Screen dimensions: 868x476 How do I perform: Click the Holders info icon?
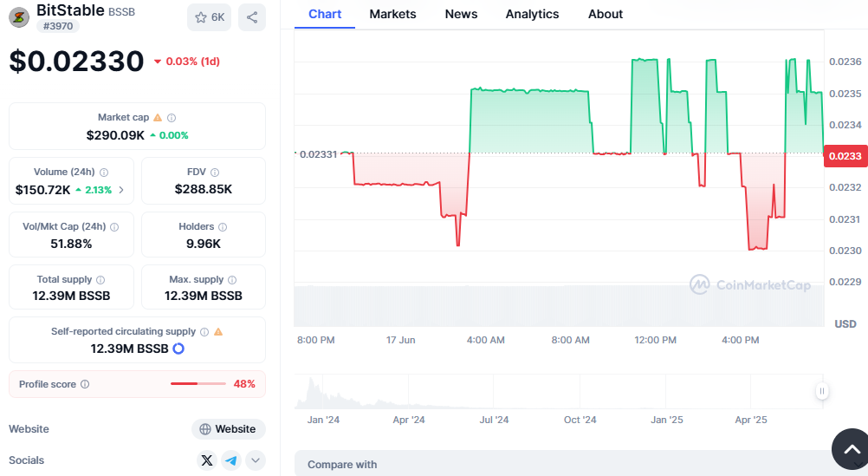pyautogui.click(x=223, y=226)
